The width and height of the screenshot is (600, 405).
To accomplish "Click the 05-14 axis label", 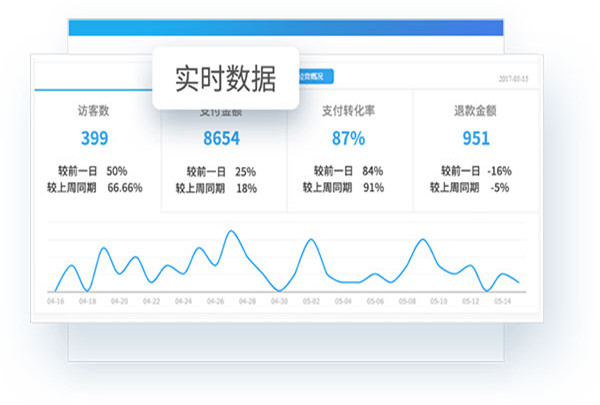I will pos(502,302).
